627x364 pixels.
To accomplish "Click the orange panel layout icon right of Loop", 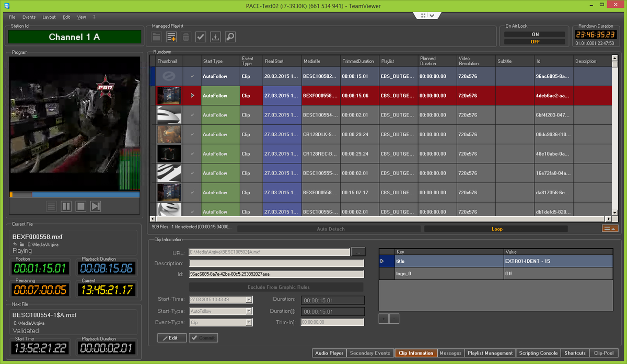I will [x=610, y=228].
